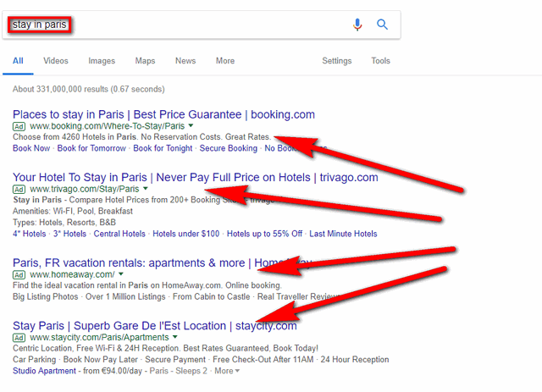Expand the trivago ad URL dropdown arrow
542x392 pixels.
tap(146, 189)
